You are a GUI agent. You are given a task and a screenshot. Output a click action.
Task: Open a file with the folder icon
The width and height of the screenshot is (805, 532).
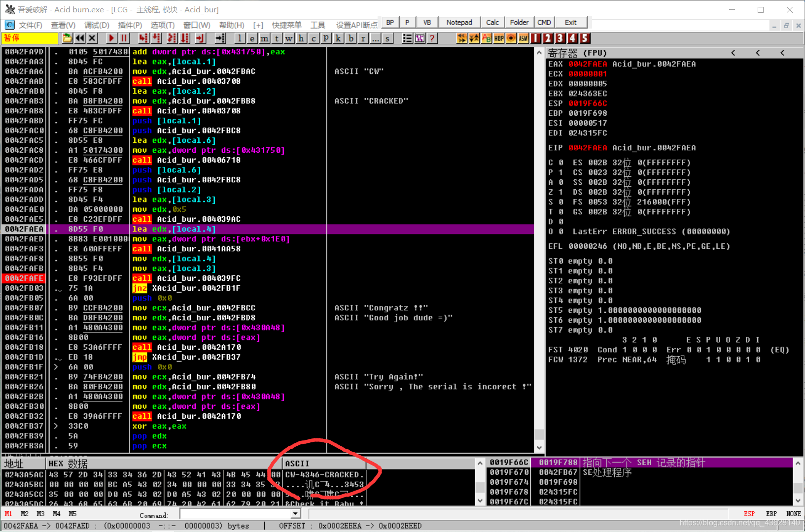pos(67,38)
